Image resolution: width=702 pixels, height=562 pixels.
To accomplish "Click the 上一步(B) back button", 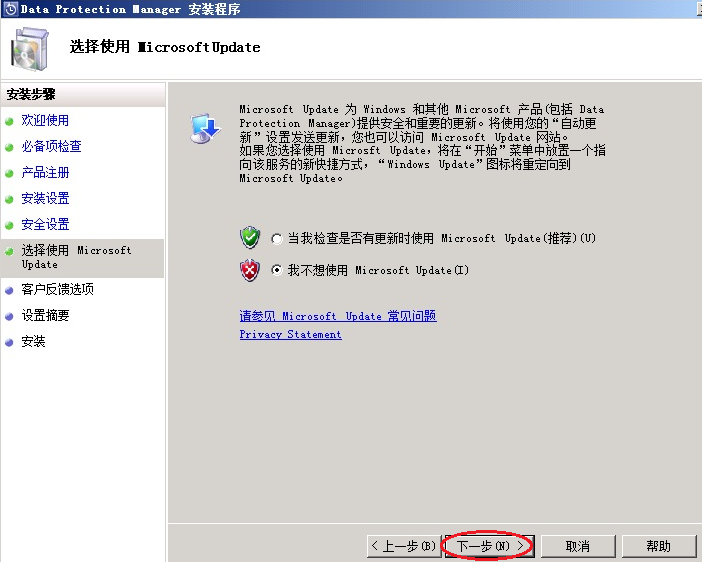I will [x=404, y=546].
